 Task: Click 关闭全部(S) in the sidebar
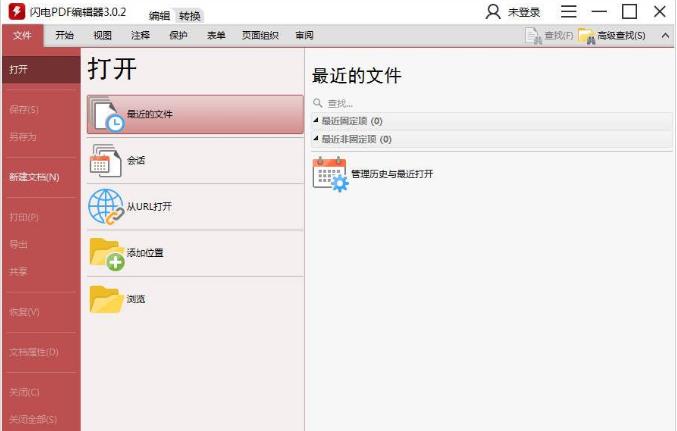click(x=33, y=419)
